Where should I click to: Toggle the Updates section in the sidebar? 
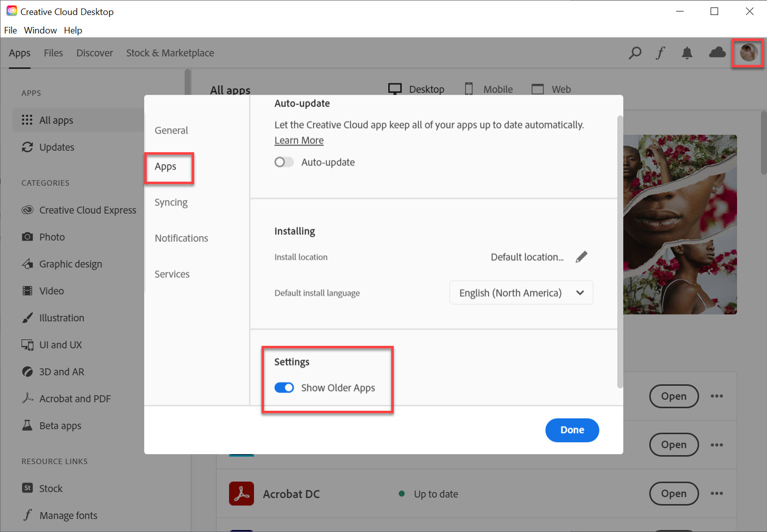pos(56,147)
